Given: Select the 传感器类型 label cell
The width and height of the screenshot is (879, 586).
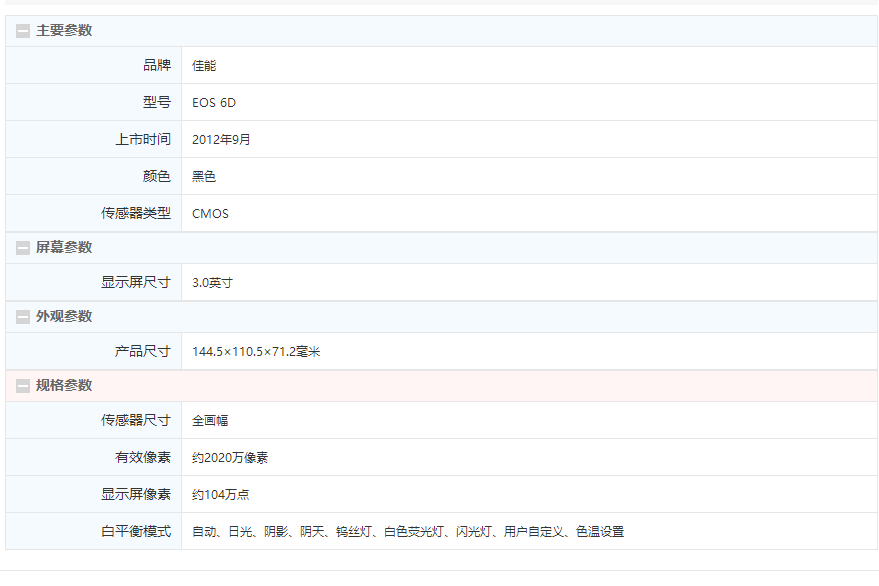Looking at the screenshot, I should (x=94, y=213).
